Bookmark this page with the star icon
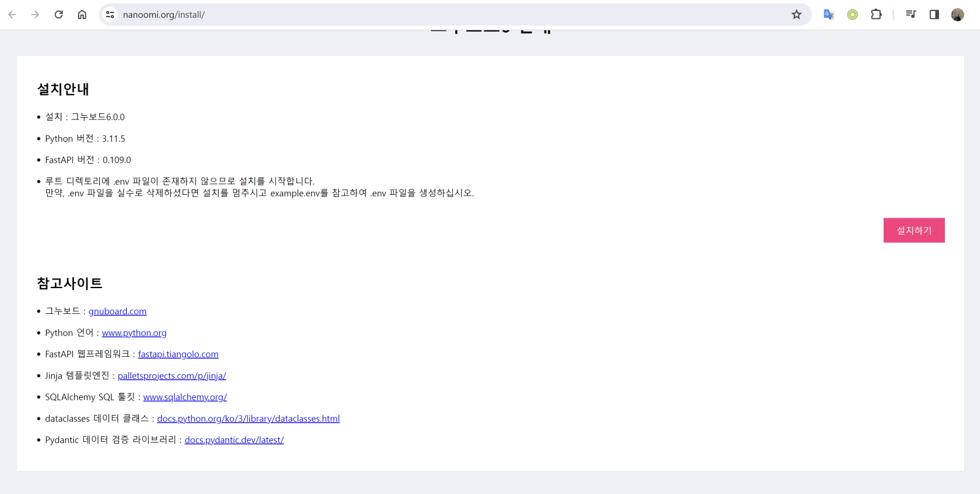The width and height of the screenshot is (980, 494). 796,15
